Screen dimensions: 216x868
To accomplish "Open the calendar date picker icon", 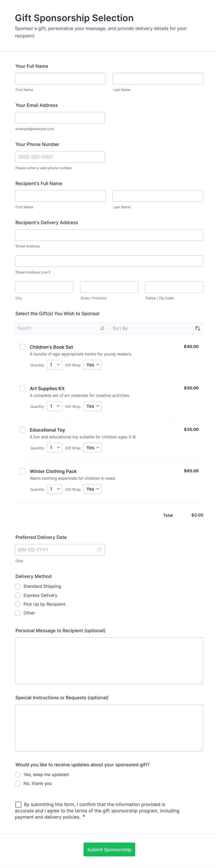I will [x=100, y=550].
